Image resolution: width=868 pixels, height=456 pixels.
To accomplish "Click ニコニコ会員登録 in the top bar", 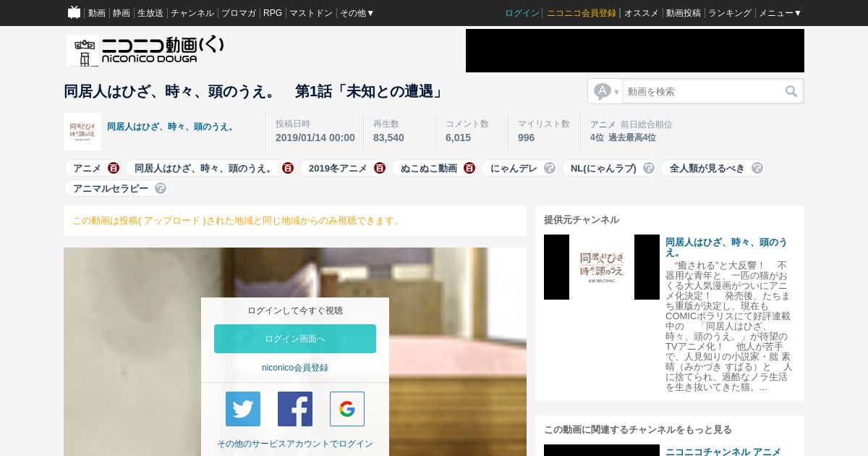I will [582, 13].
